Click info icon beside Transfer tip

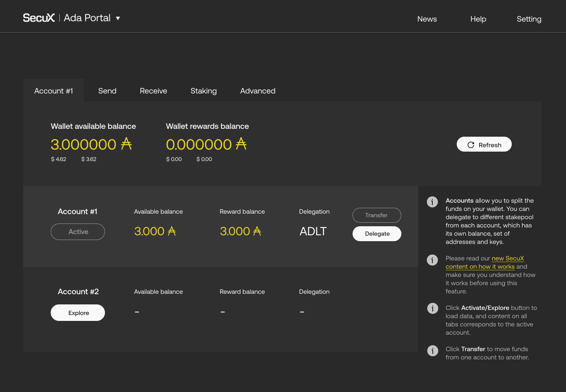click(432, 350)
